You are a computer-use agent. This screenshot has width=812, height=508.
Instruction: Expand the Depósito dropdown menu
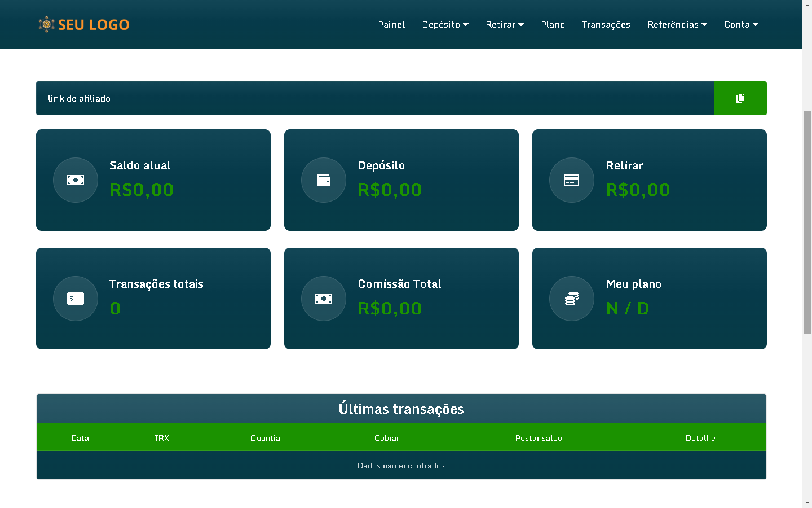445,25
